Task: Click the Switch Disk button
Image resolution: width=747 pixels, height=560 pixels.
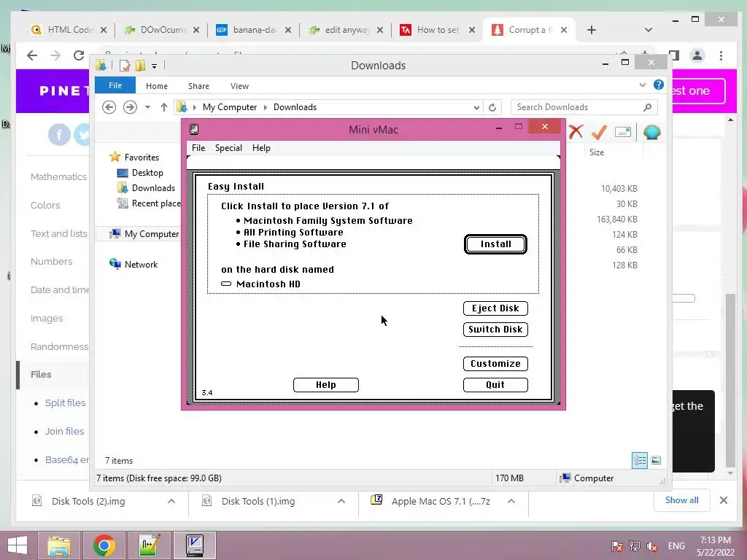Action: (x=495, y=330)
